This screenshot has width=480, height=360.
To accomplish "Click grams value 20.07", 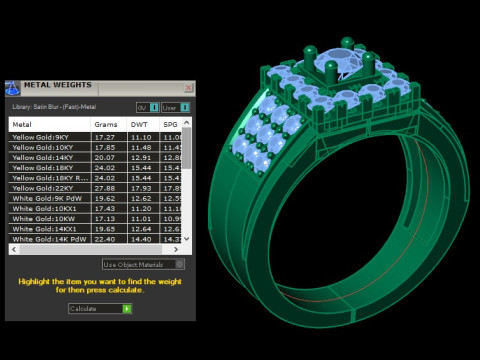I will point(105,158).
